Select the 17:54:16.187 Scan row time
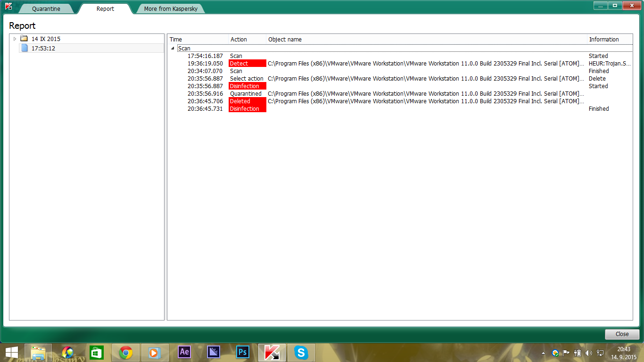The height and width of the screenshot is (362, 644). click(x=205, y=56)
